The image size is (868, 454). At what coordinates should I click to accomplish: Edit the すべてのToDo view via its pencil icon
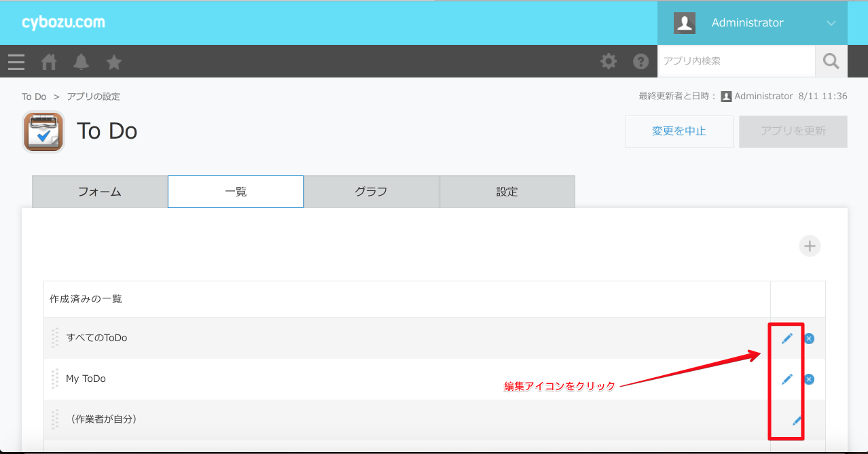click(786, 338)
